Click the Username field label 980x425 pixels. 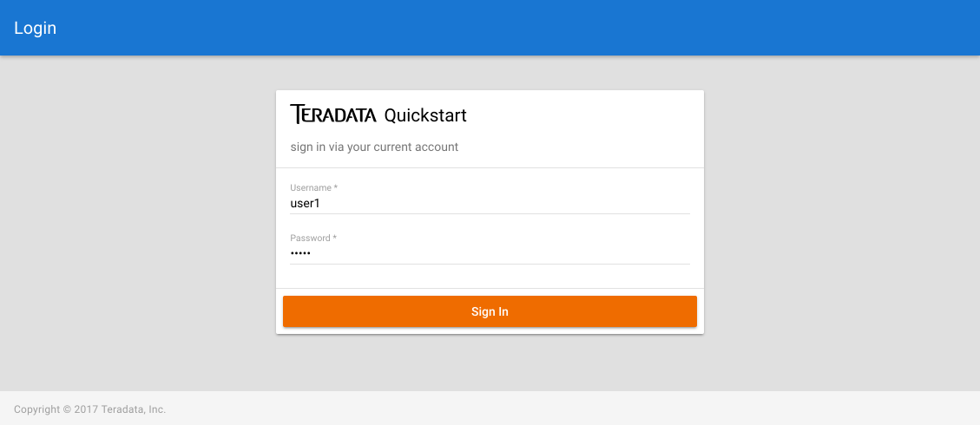(311, 187)
